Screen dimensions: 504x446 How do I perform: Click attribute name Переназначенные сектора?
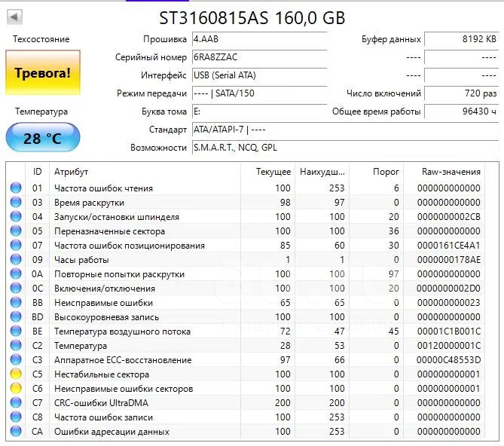point(109,231)
